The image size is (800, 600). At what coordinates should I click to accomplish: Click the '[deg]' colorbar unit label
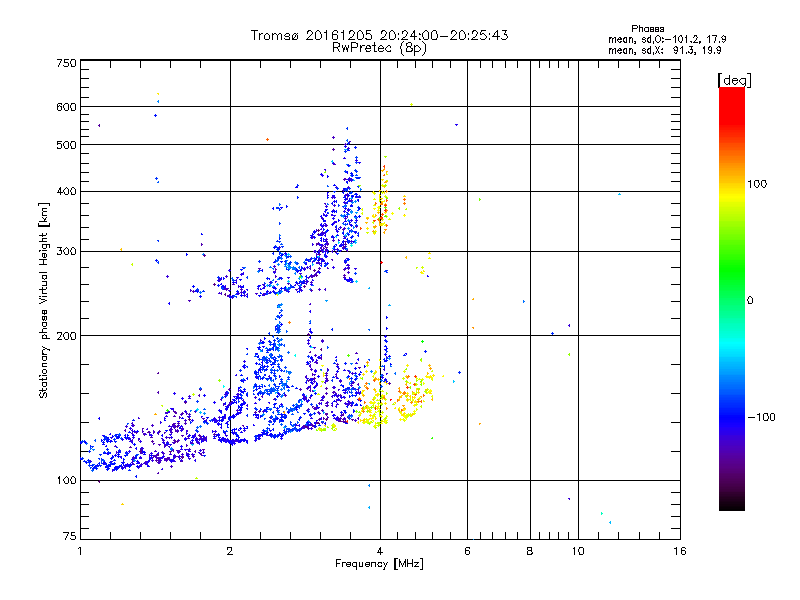734,80
